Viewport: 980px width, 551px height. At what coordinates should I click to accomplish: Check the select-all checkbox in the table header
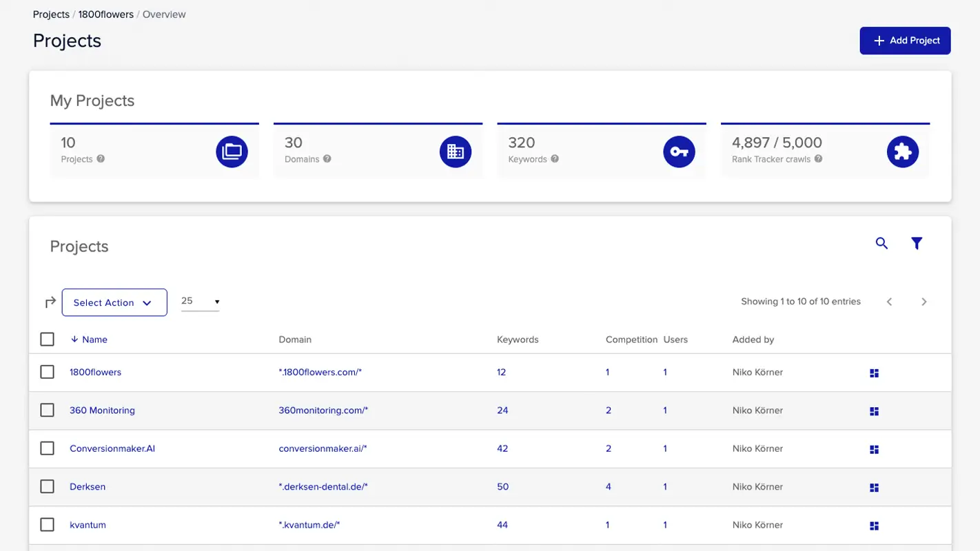click(47, 339)
